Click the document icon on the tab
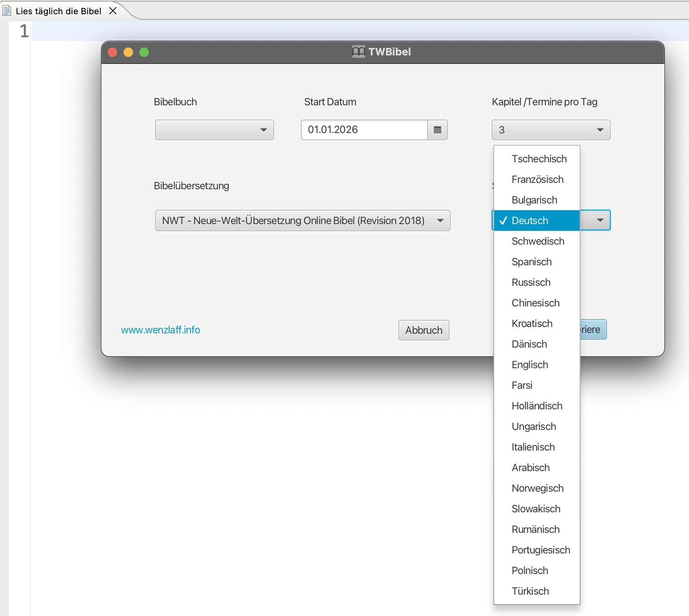This screenshot has width=689, height=616. (7, 11)
